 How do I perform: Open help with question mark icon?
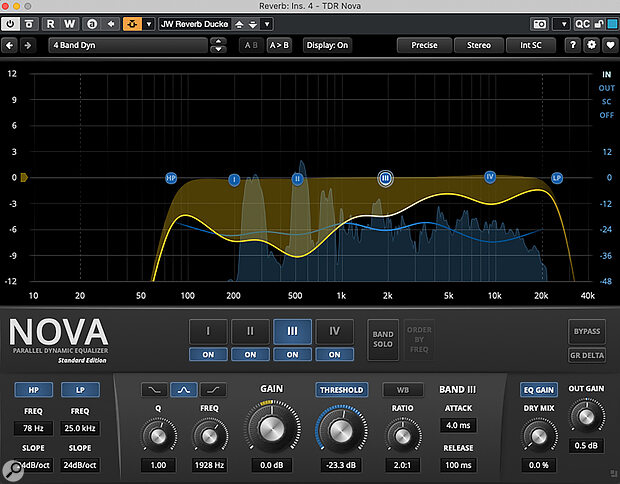click(x=573, y=45)
